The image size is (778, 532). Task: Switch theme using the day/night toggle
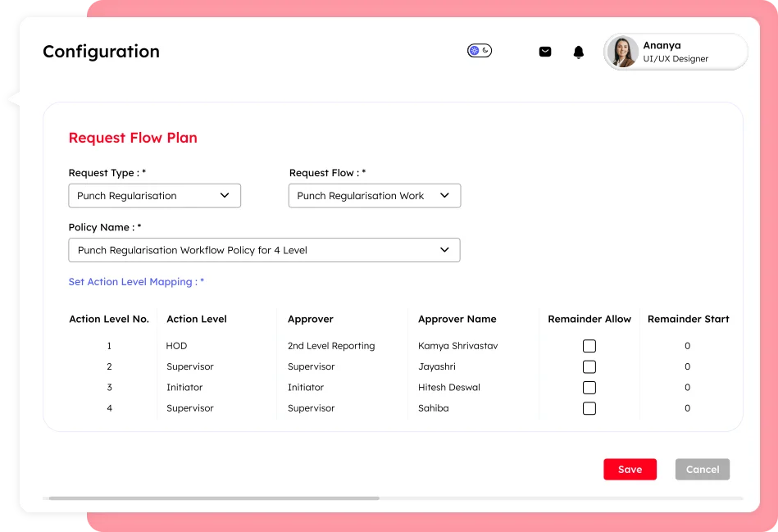click(480, 51)
